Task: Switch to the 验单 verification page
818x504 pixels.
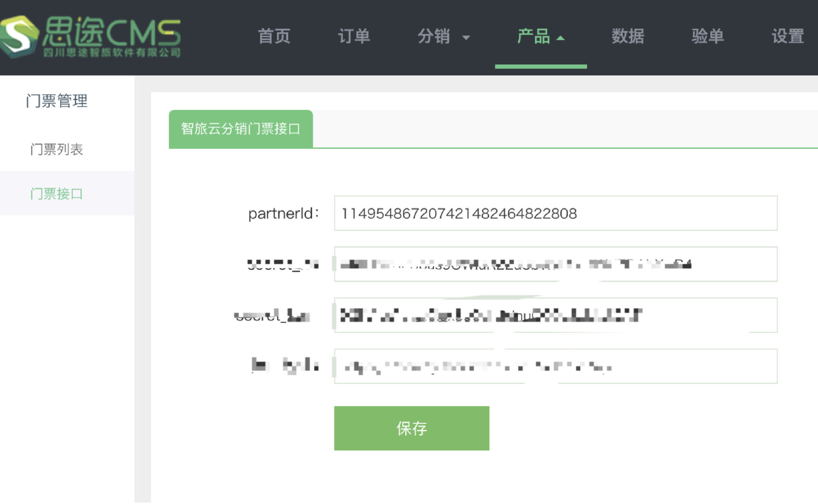Action: point(708,36)
